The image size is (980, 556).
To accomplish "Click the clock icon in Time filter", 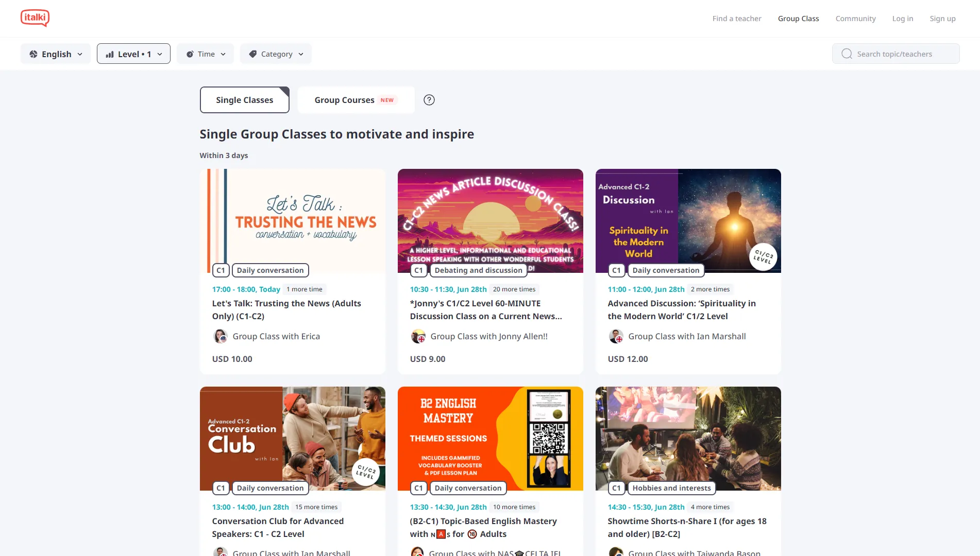I will pos(190,54).
